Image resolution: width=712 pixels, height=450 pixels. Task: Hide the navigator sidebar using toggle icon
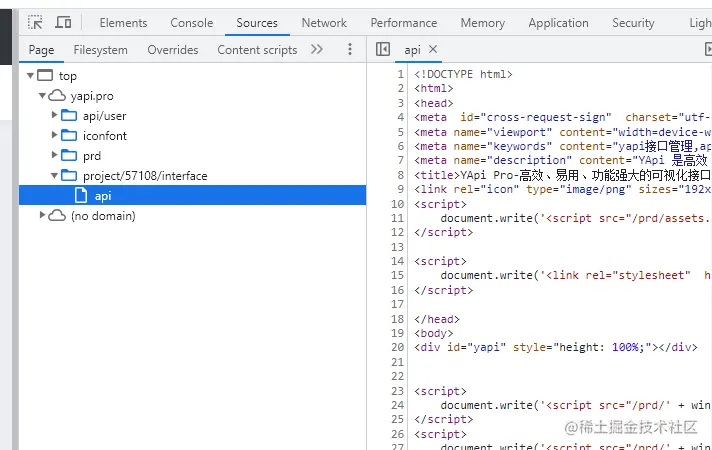coord(383,49)
